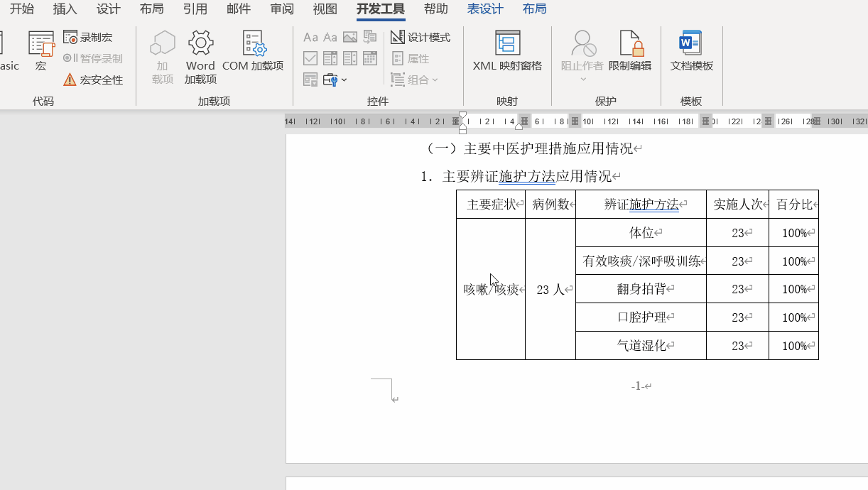Click the 23 count in the 气道湿化 row

click(738, 346)
